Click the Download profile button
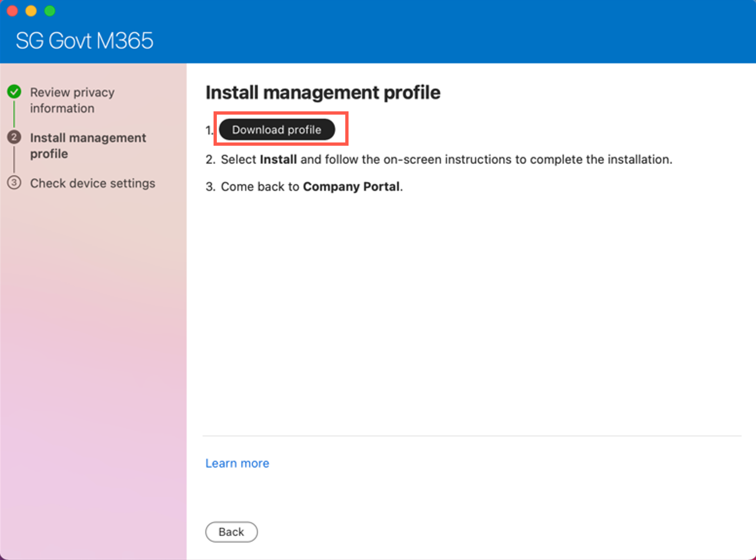The height and width of the screenshot is (560, 756). coord(277,130)
